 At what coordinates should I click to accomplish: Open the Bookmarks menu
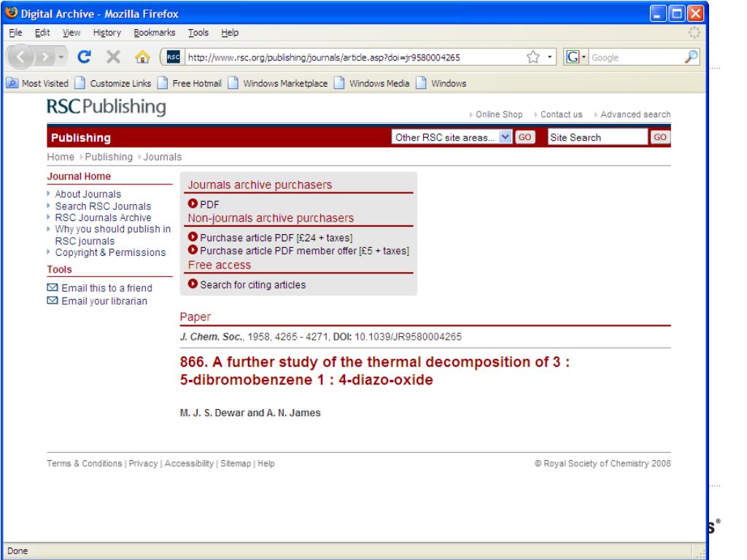155,32
